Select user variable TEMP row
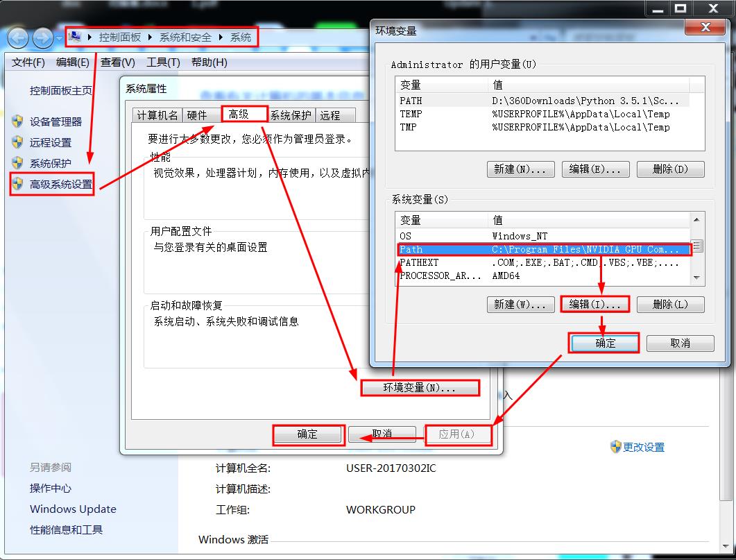This screenshot has width=736, height=560. click(543, 114)
